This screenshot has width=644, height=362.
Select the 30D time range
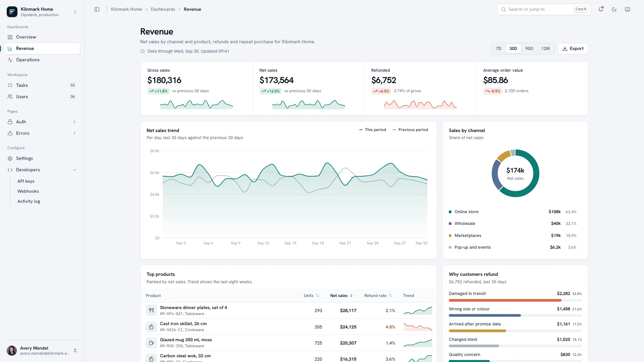[x=513, y=49]
